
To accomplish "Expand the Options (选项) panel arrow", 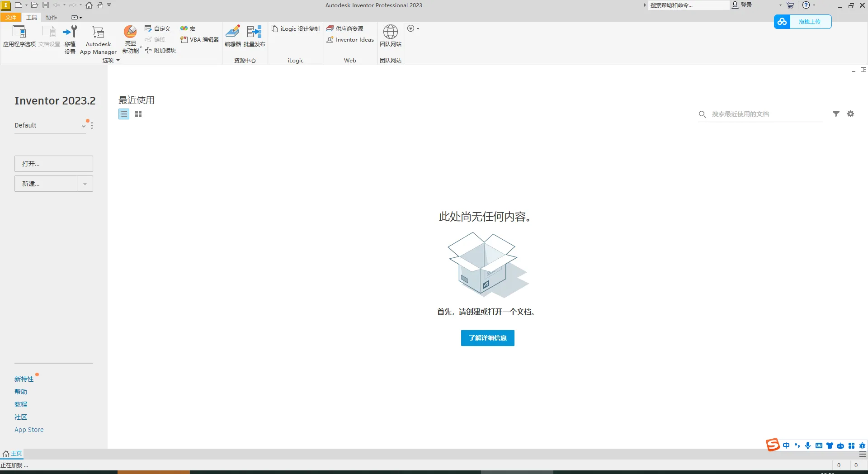I will click(118, 60).
